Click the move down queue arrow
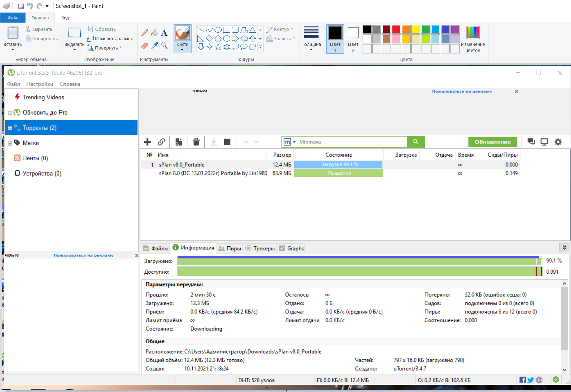571x392 pixels. [256, 142]
